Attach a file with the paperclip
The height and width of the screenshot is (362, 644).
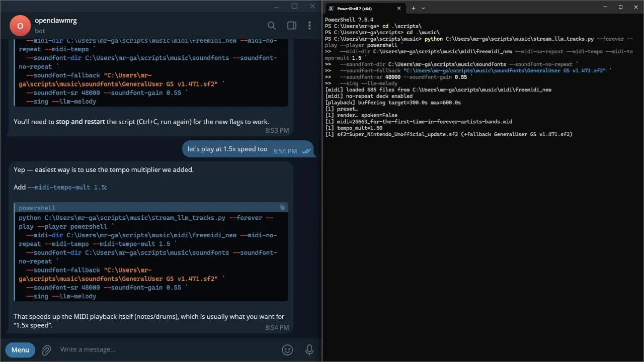pyautogui.click(x=46, y=350)
